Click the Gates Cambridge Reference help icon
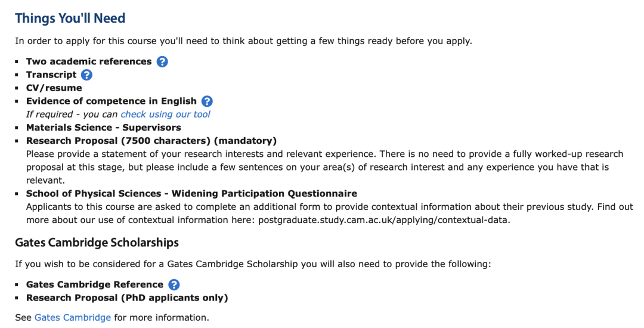644x328 pixels. tap(174, 284)
